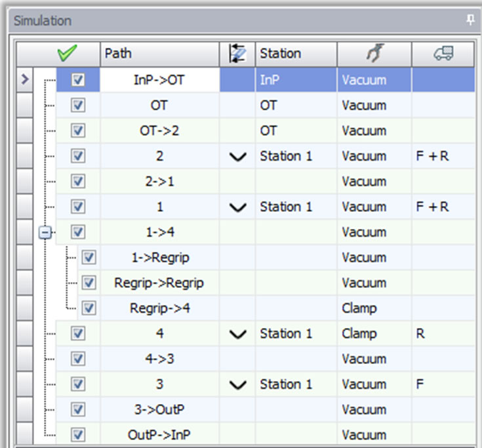This screenshot has height=448, width=482.
Task: Click the row indicator arrow beside InP->OT
Action: click(x=25, y=80)
